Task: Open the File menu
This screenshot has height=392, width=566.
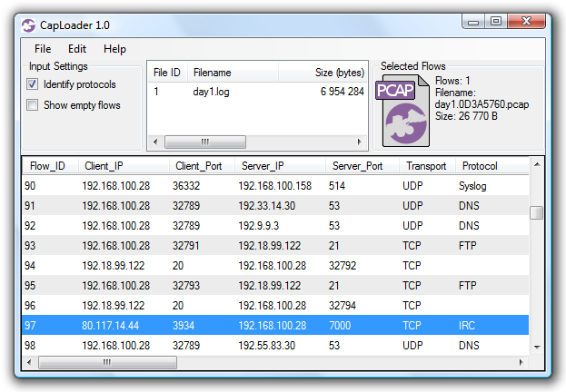Action: (43, 49)
